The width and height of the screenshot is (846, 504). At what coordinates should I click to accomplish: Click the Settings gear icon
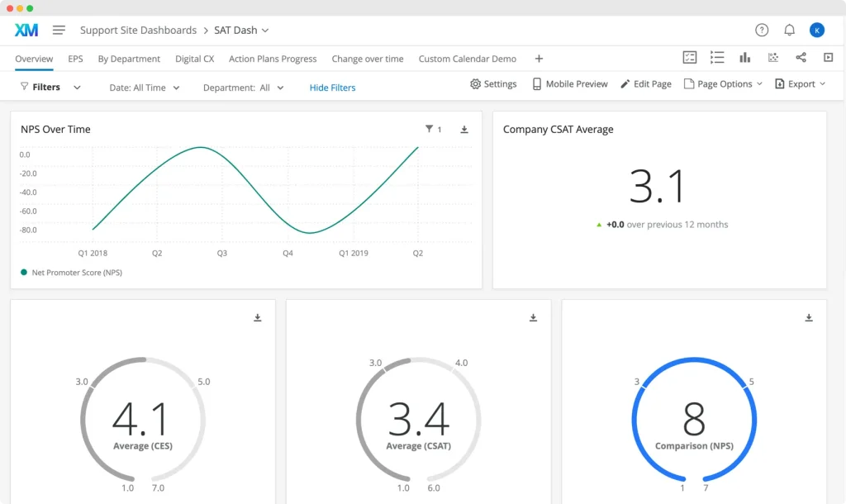click(475, 83)
